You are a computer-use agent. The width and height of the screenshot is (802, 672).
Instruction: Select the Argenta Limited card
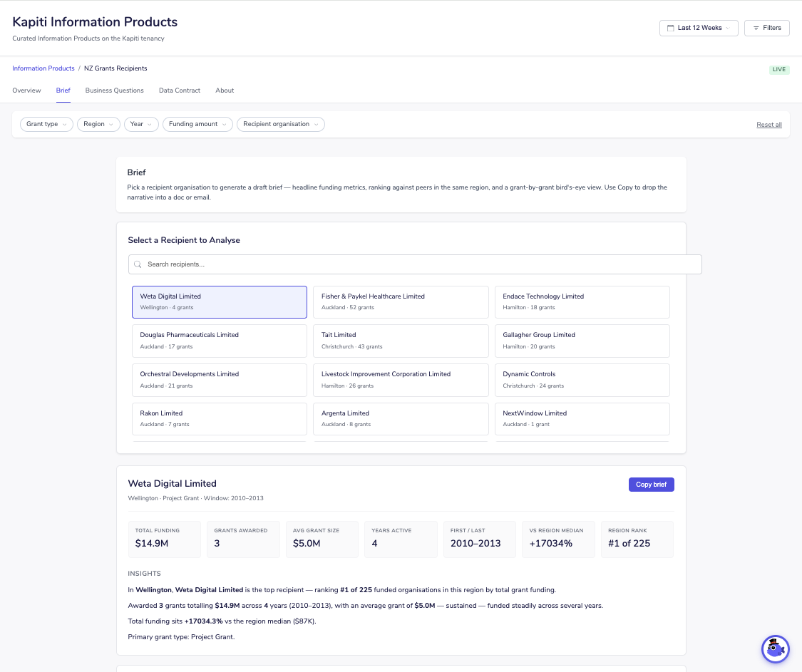(401, 419)
